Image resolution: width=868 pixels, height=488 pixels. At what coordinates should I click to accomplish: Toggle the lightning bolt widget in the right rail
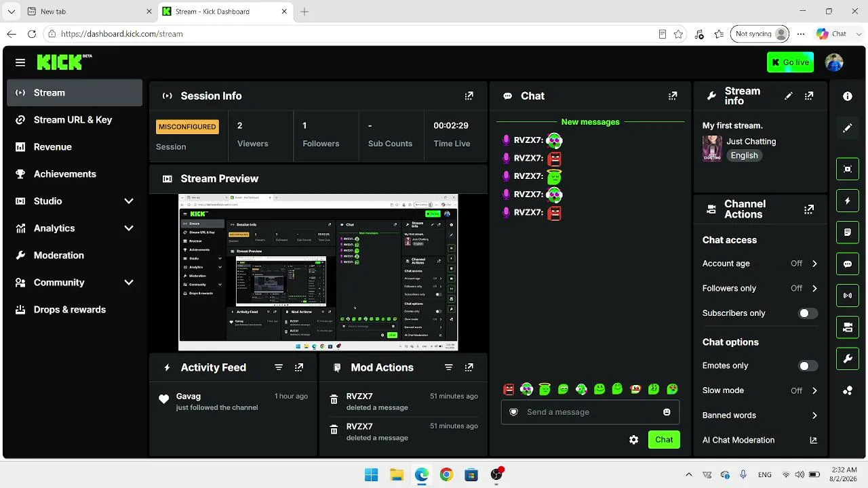click(x=848, y=201)
